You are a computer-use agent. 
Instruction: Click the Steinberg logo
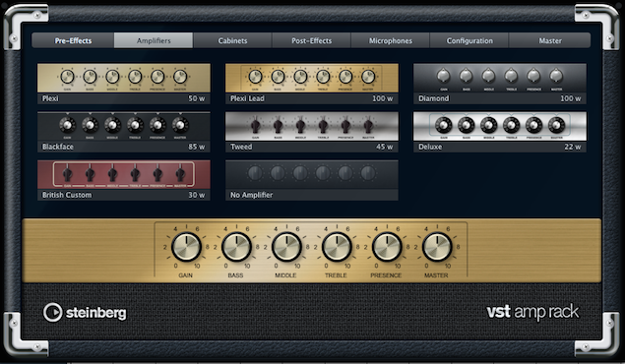point(85,312)
